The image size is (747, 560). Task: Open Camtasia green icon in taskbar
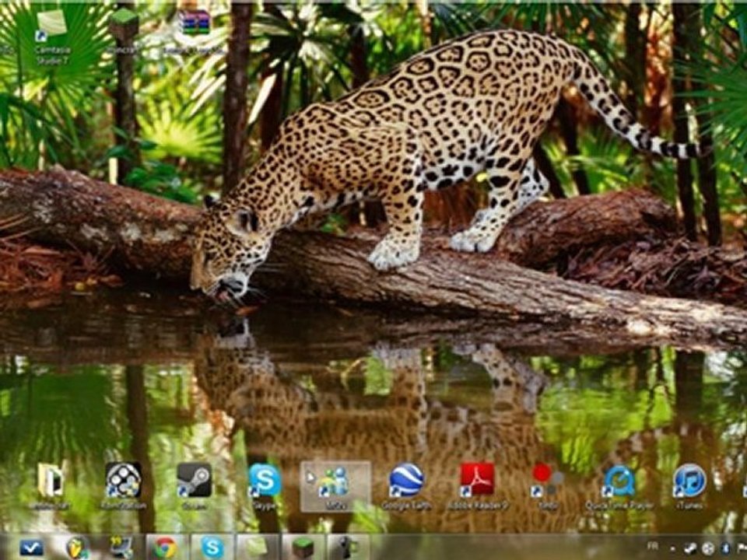pyautogui.click(x=258, y=548)
